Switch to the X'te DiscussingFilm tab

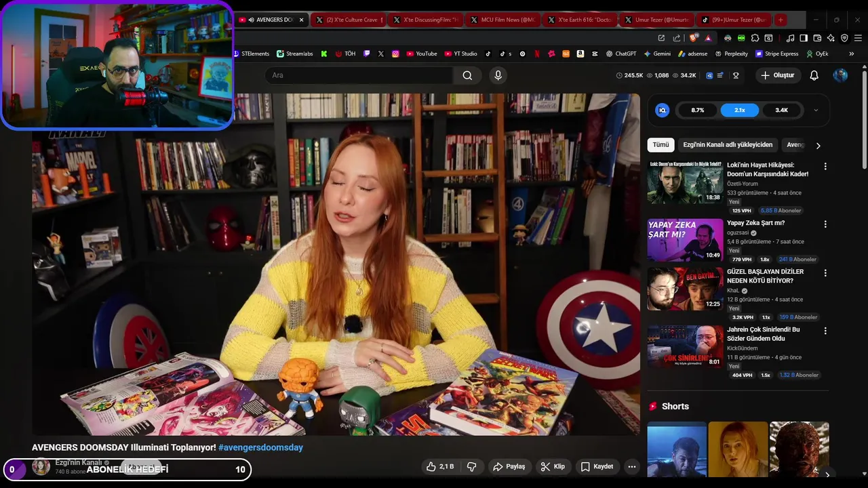point(426,20)
